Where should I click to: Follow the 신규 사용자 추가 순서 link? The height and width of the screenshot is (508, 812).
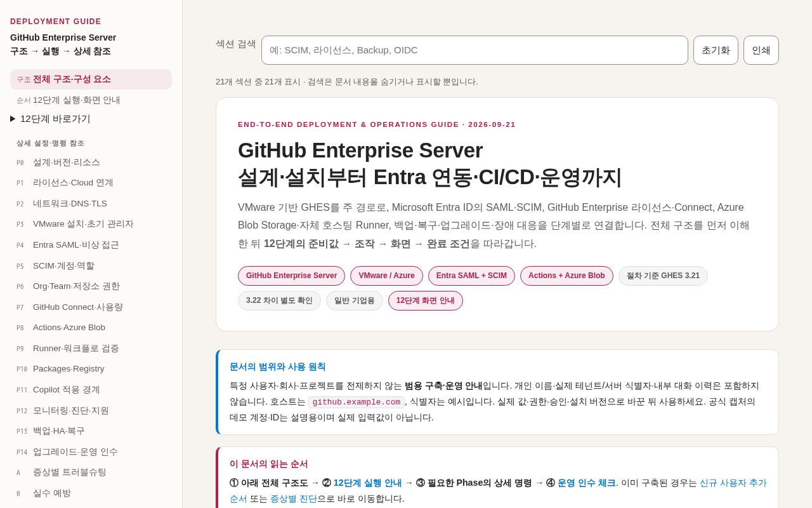[x=733, y=483]
